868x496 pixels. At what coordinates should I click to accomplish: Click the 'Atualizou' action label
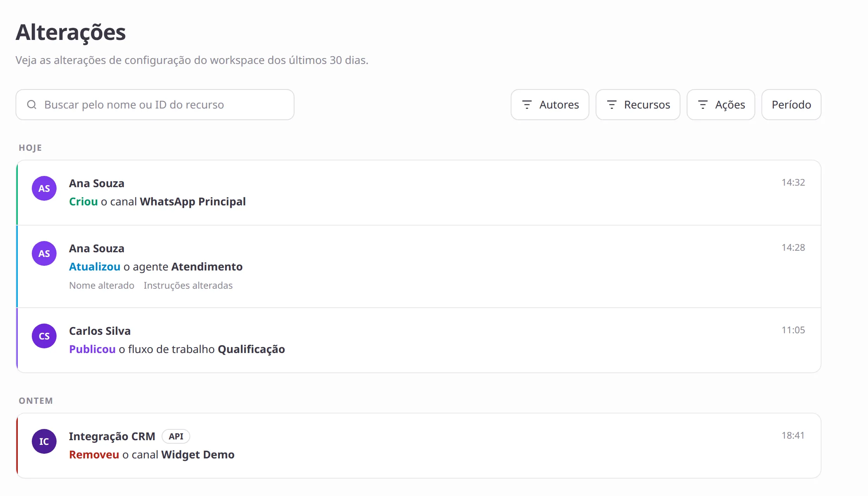point(95,267)
